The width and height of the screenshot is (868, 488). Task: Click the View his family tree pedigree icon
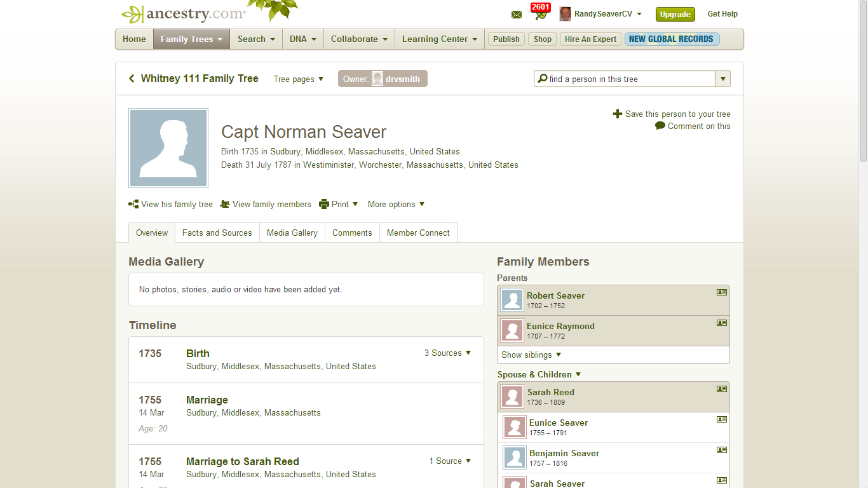click(133, 204)
